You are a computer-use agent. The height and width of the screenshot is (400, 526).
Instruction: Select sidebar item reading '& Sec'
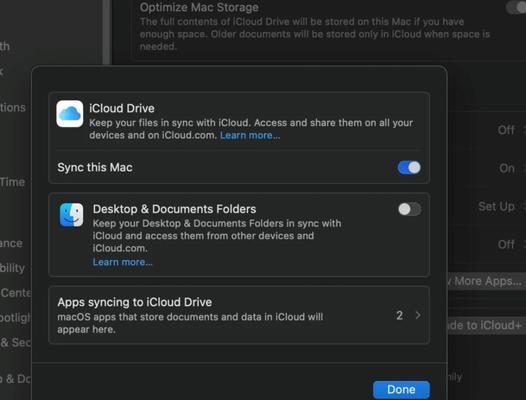(15, 342)
